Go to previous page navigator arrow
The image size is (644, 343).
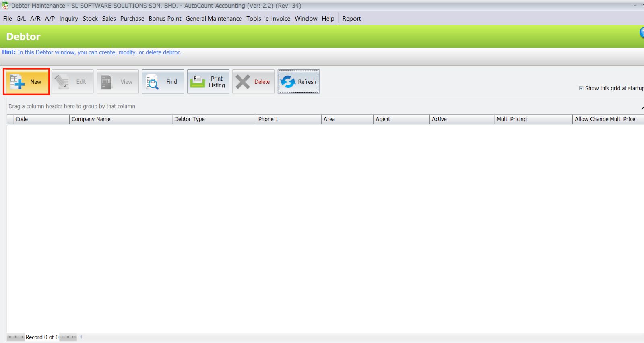16,337
